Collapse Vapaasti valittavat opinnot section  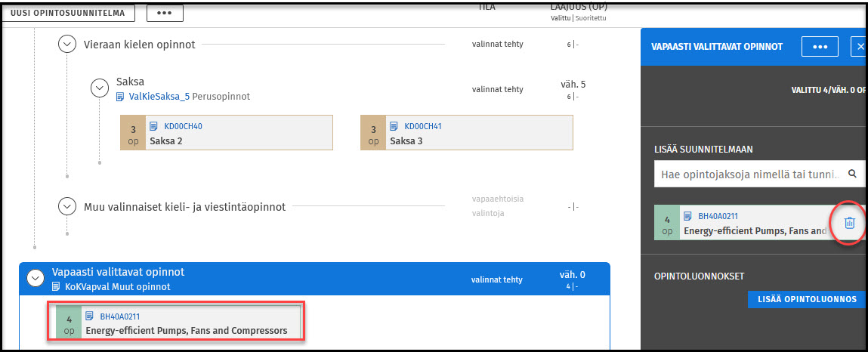35,278
